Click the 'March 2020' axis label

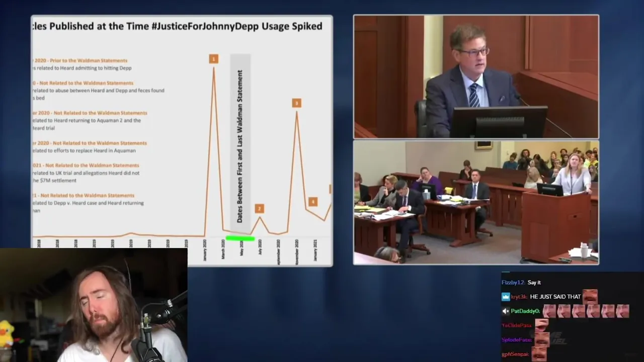[x=223, y=249]
